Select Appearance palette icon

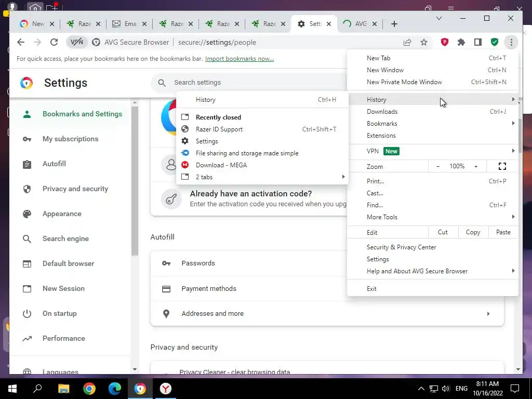point(27,214)
